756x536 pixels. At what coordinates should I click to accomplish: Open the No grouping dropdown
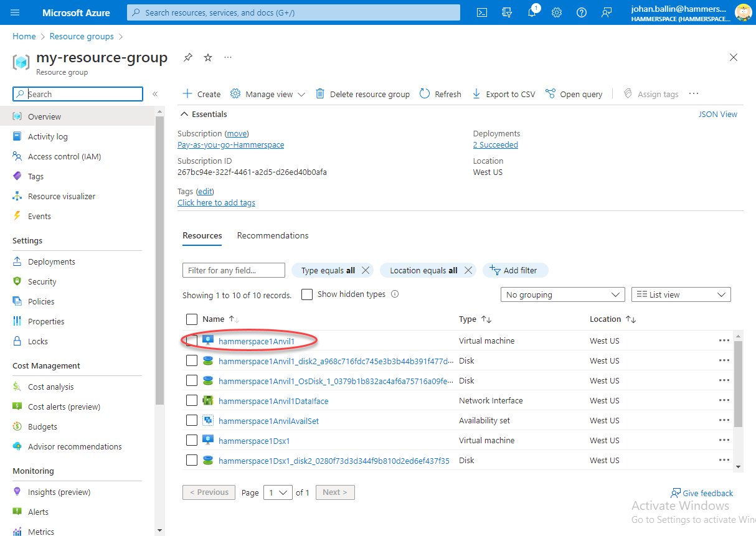563,294
